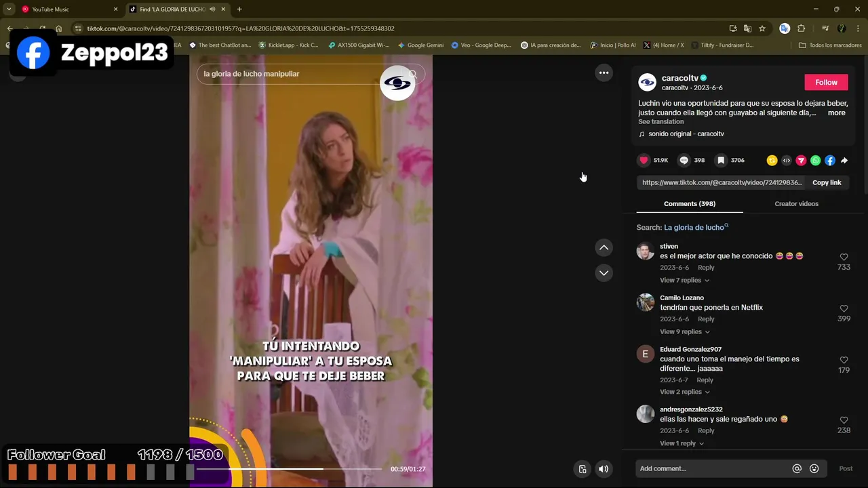Expand the 7 replies under stiven's comment
Screen dimensions: 868x488
pyautogui.click(x=685, y=280)
